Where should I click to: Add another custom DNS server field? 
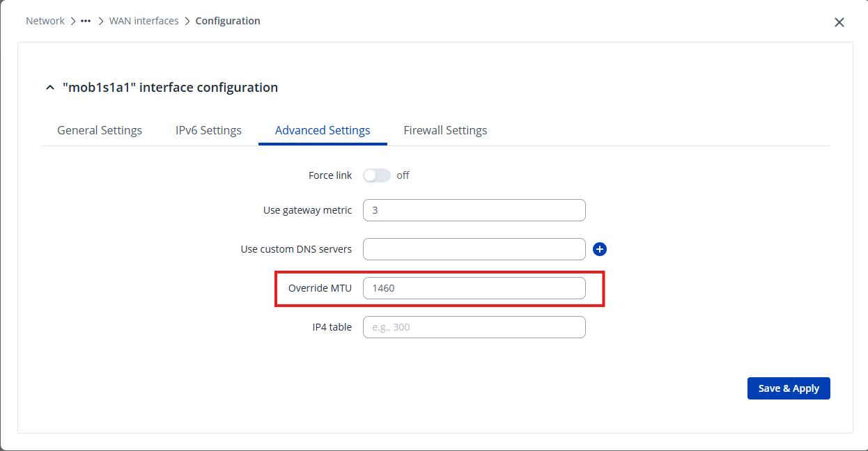pos(600,249)
